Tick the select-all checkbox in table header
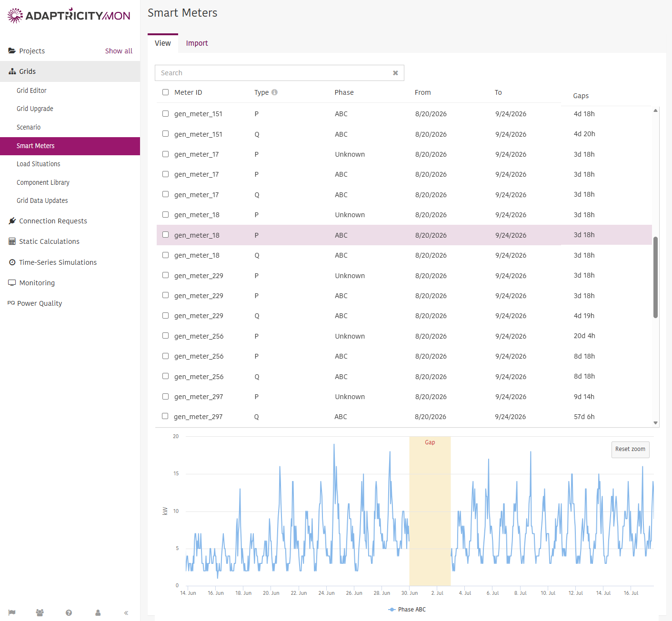This screenshot has width=672, height=621. point(165,92)
